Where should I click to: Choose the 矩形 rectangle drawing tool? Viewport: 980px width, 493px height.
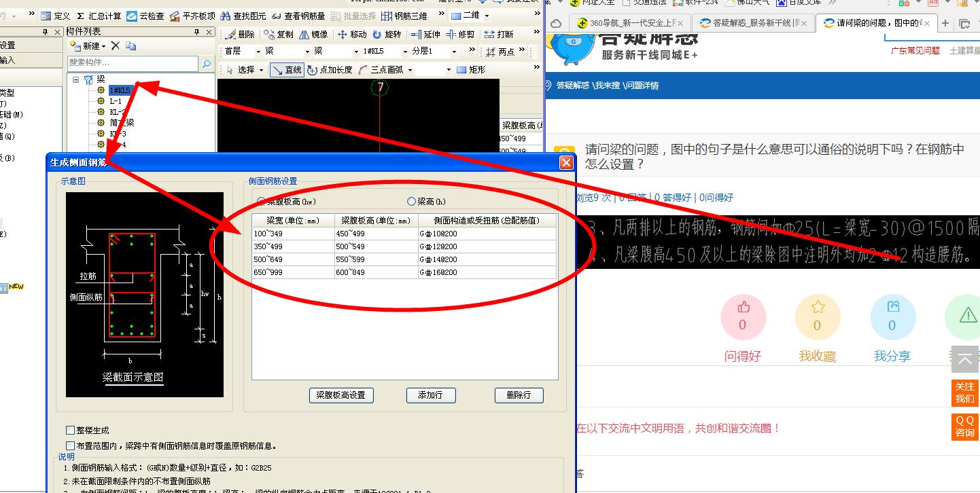pos(470,69)
